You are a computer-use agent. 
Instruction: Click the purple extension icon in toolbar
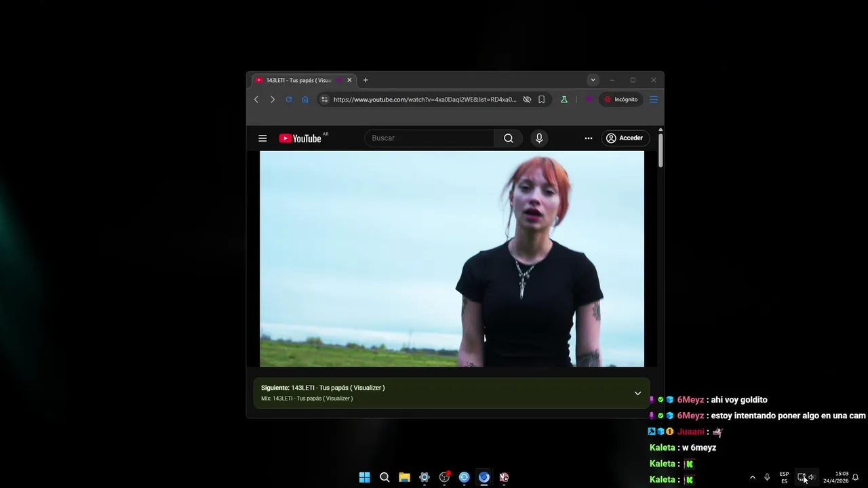pos(589,100)
